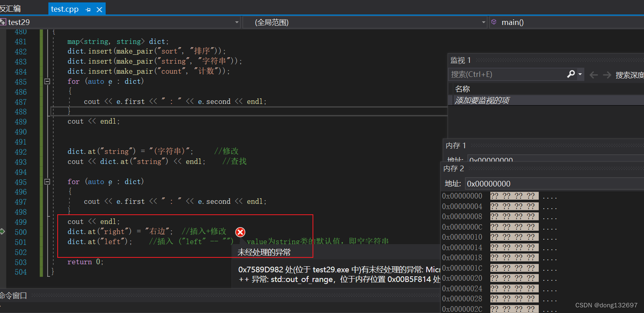Pin the test.cpp tab

click(88, 9)
